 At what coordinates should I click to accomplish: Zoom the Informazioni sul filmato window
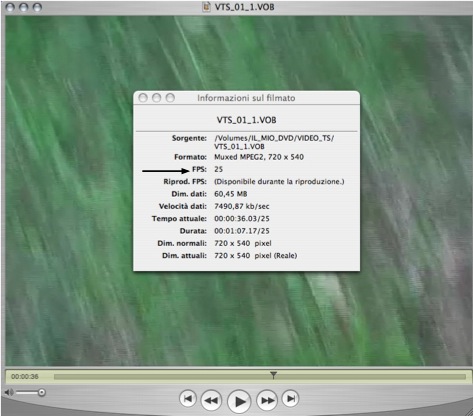(x=170, y=98)
